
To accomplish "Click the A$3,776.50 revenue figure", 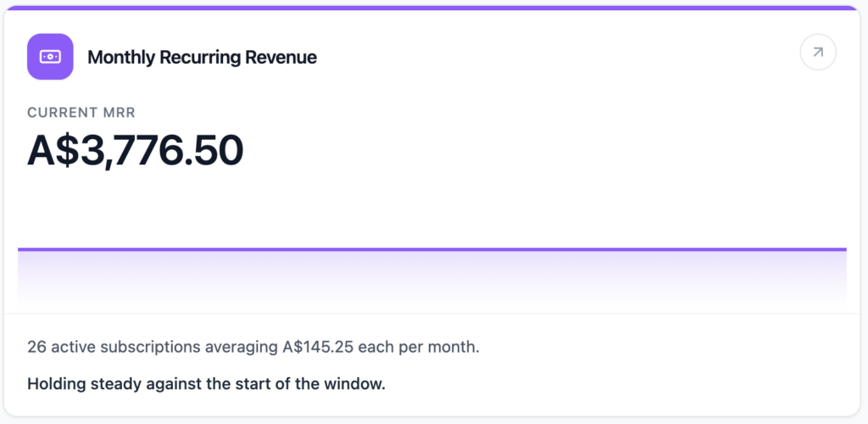I will tap(136, 151).
